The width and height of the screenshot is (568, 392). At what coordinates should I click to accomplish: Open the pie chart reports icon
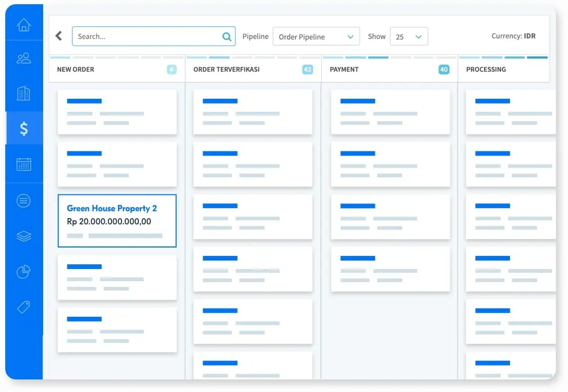24,272
